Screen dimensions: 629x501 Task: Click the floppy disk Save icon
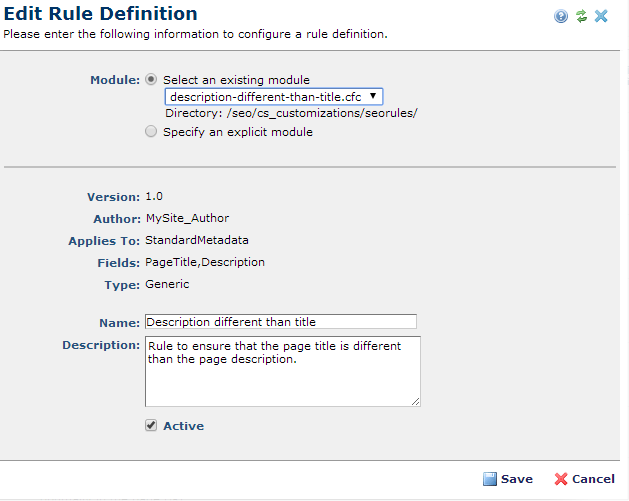coord(489,479)
